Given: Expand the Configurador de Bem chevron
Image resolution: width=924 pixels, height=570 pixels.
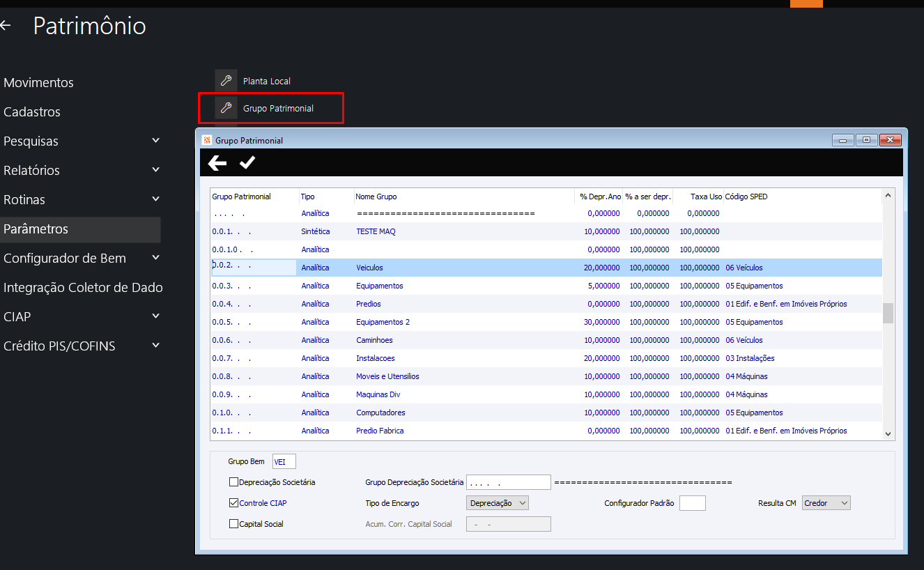Looking at the screenshot, I should coord(155,258).
